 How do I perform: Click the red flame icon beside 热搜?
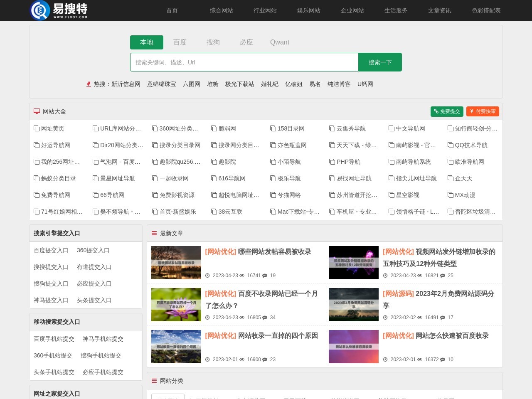coord(89,84)
